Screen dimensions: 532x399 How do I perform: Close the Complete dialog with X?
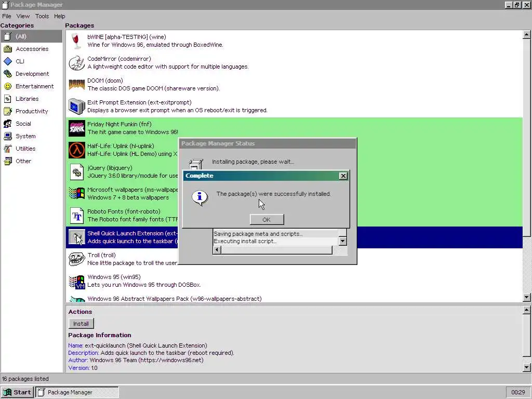coord(343,176)
